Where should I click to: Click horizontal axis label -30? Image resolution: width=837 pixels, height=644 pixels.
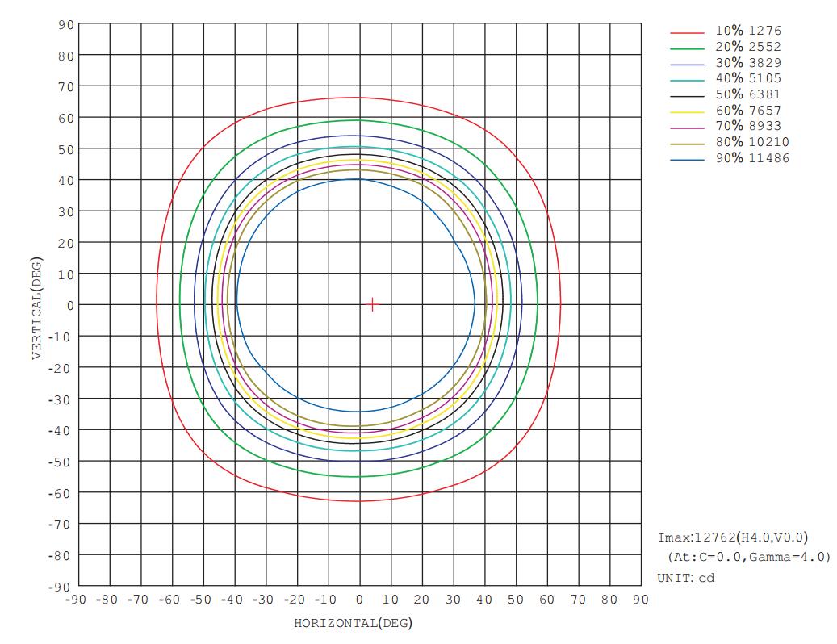coord(263,600)
